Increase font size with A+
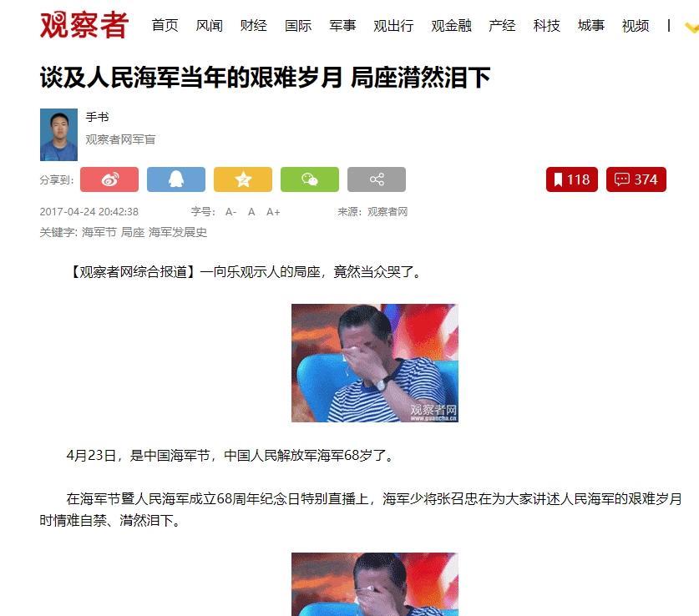The width and height of the screenshot is (699, 616). tap(273, 212)
